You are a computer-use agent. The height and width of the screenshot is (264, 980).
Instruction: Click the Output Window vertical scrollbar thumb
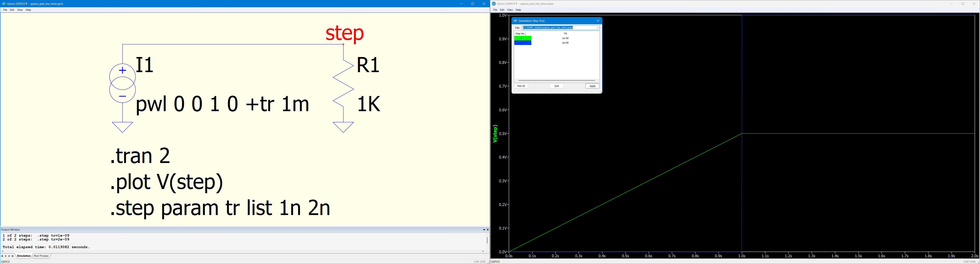click(487, 240)
